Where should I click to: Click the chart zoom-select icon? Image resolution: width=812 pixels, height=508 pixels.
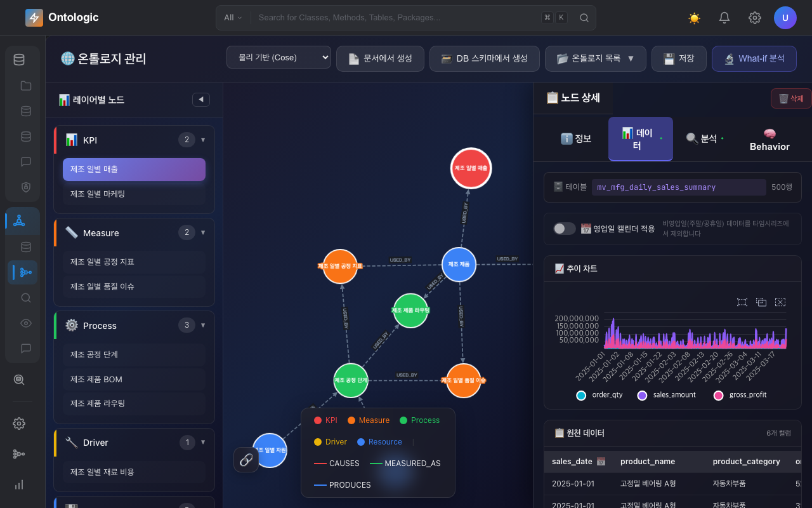point(742,302)
